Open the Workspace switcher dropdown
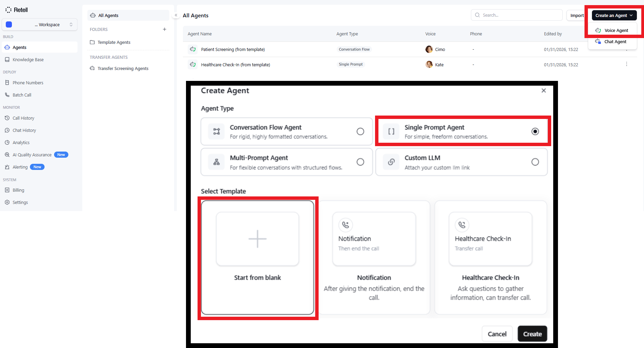 tap(40, 24)
